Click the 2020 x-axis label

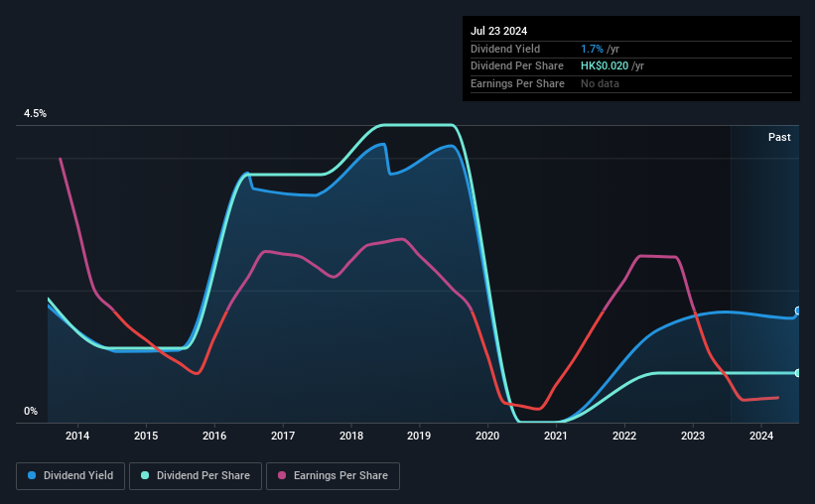coord(487,436)
